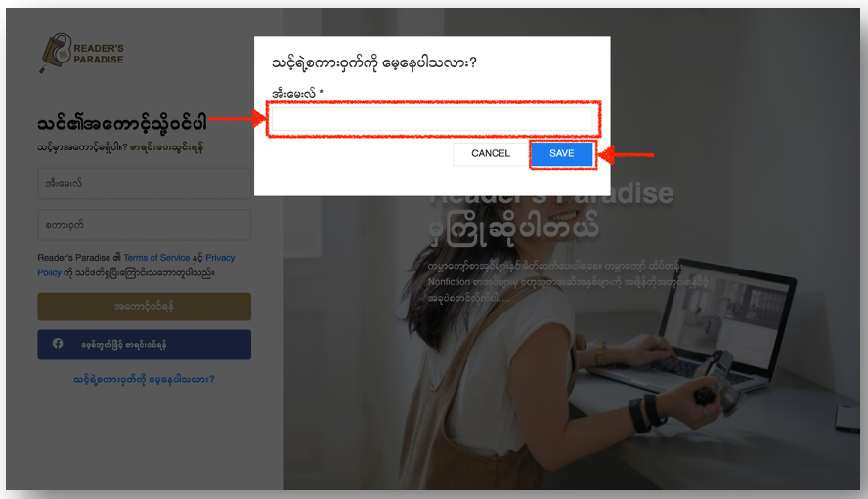Click the gold login button
This screenshot has height=499, width=868.
click(144, 307)
